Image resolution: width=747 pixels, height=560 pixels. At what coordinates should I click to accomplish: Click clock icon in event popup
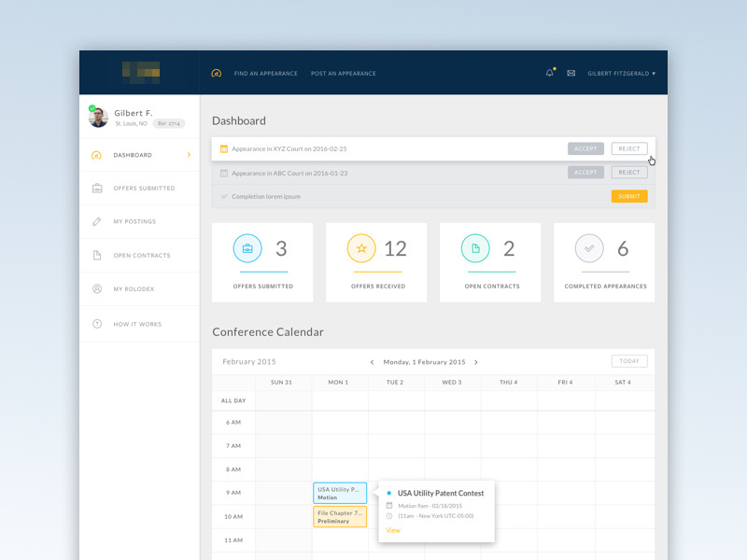tap(389, 516)
